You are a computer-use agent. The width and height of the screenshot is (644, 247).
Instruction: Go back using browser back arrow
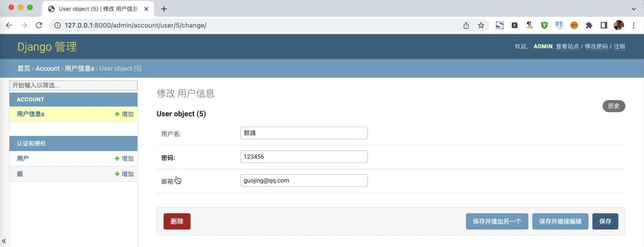tap(9, 25)
